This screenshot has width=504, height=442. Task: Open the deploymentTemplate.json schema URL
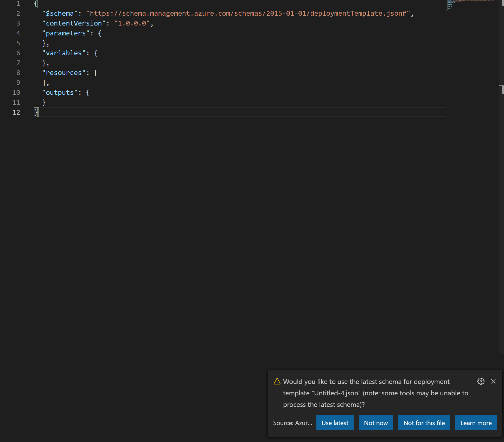pyautogui.click(x=247, y=13)
